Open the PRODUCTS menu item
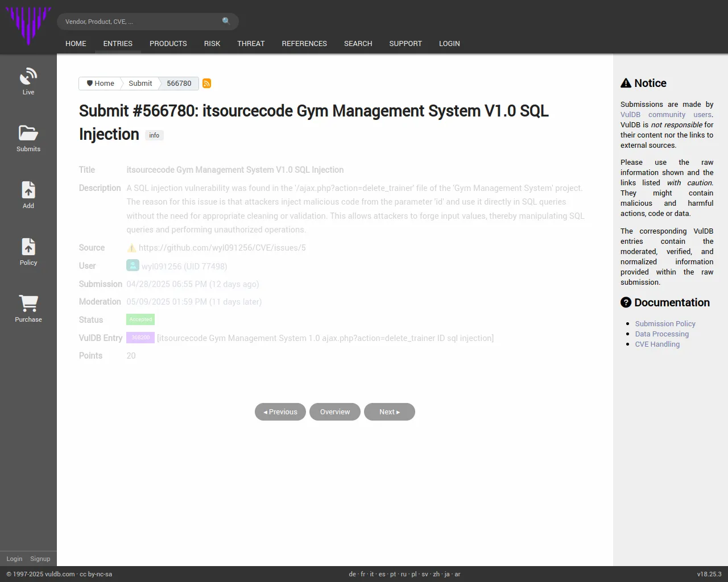The width and height of the screenshot is (728, 582). 168,44
